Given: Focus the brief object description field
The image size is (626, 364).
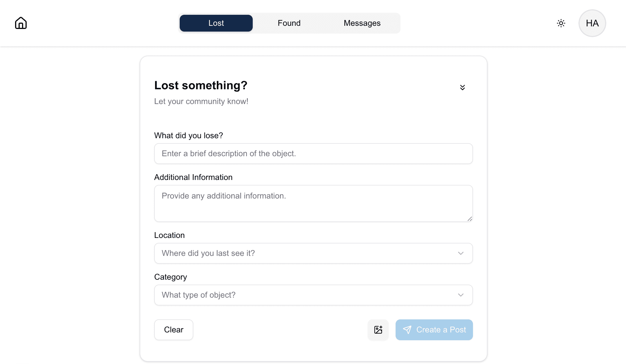Looking at the screenshot, I should point(313,154).
